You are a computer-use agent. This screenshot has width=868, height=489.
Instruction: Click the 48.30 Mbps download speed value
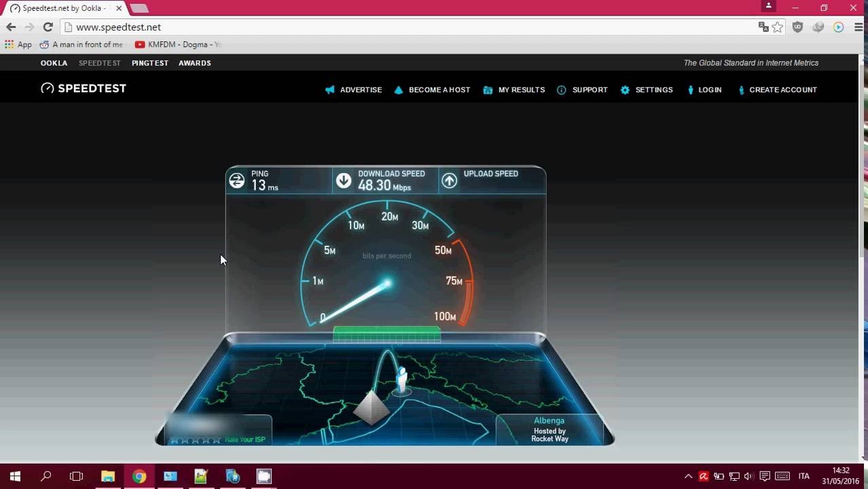(x=384, y=185)
